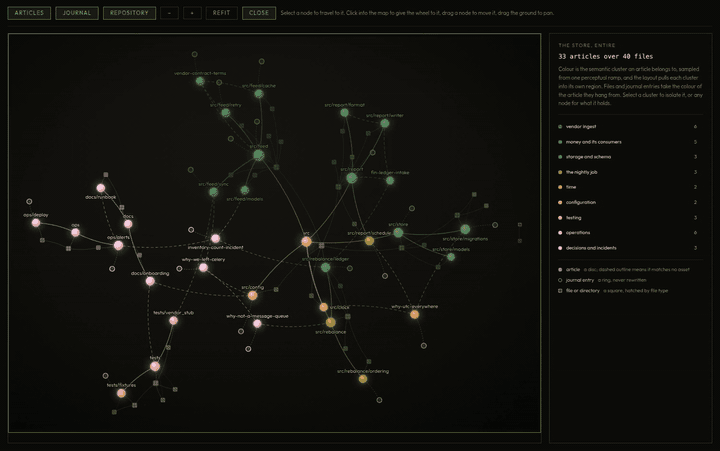Image resolution: width=720 pixels, height=451 pixels.
Task: Select the src/store/migrations node
Action: 465,229
